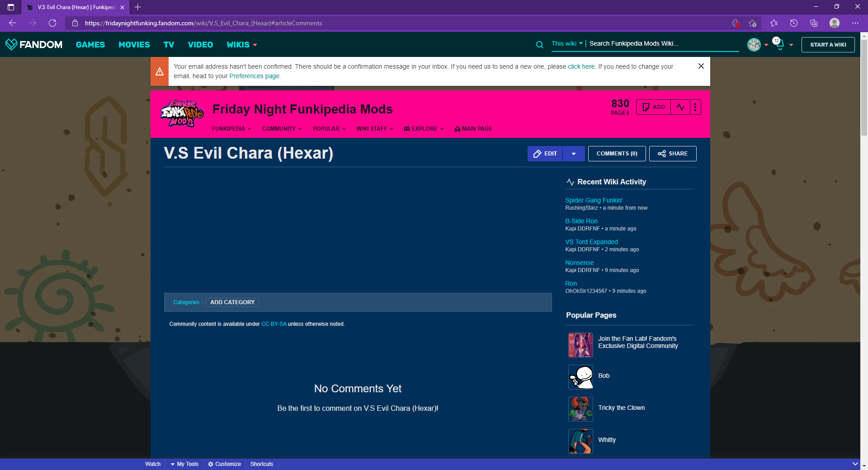
Task: Collapse bottom toolbar chevron
Action: pyautogui.click(x=855, y=464)
